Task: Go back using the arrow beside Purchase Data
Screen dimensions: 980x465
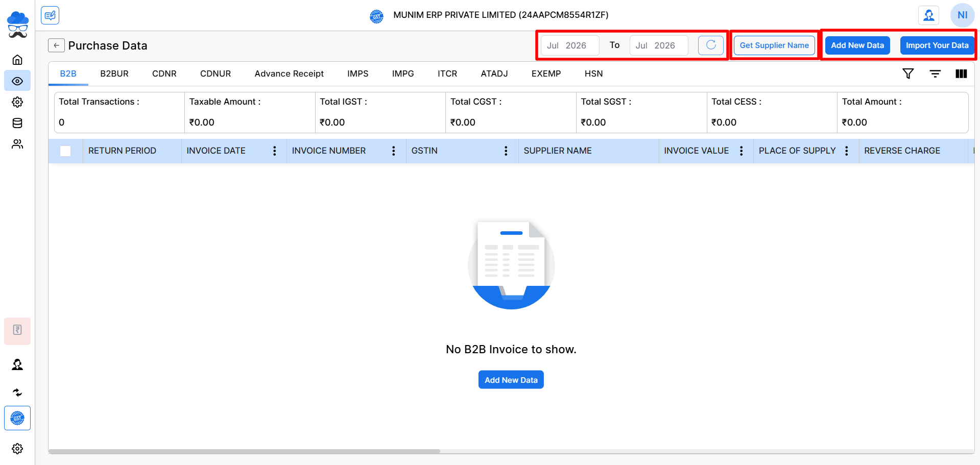Action: click(57, 45)
